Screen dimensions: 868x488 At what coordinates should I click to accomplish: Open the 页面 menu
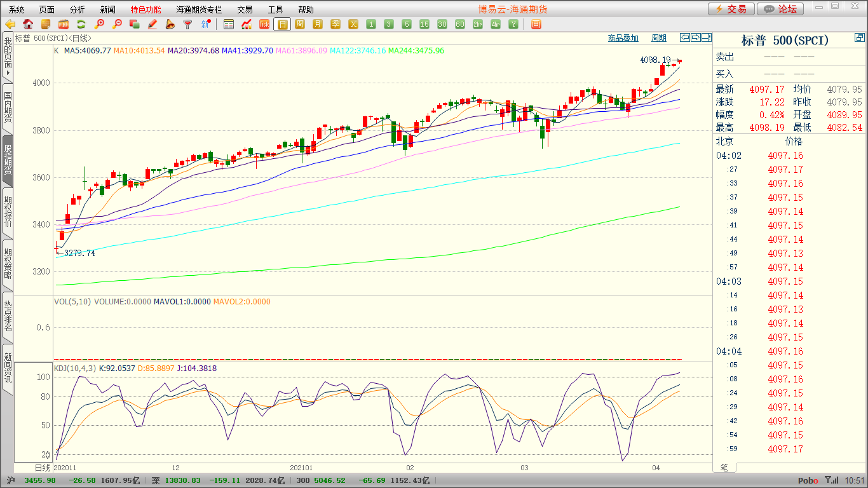pos(47,10)
